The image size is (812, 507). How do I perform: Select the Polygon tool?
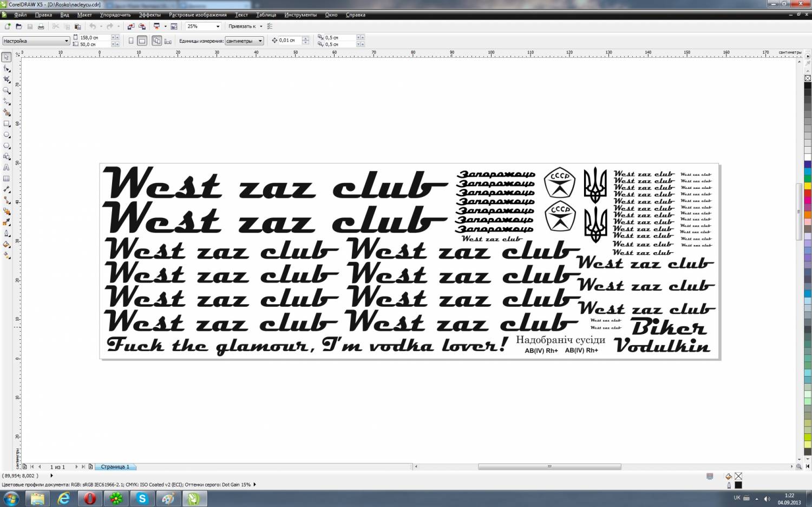6,146
